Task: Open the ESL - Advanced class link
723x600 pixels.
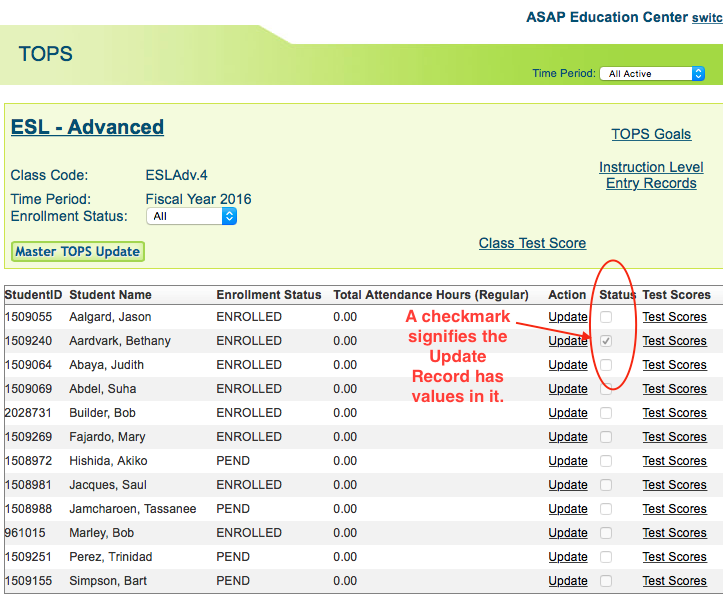Action: [87, 127]
